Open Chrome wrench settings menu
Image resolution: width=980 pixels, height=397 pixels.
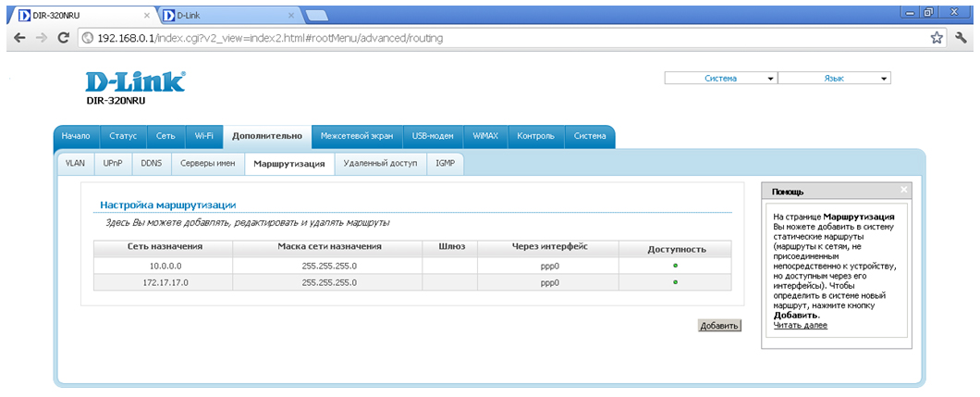click(962, 38)
